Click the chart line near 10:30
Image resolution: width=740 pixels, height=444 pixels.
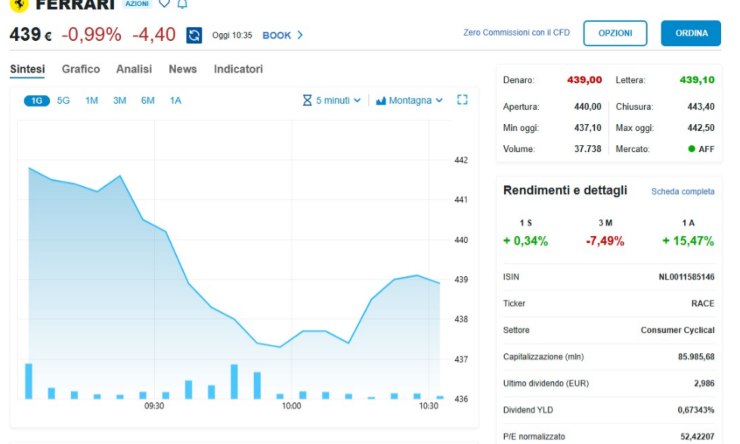[x=428, y=278]
